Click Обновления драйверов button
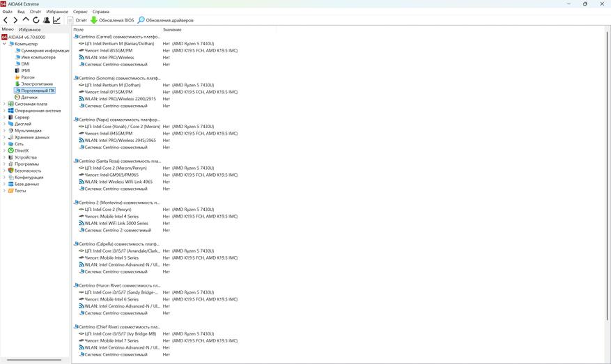 click(166, 20)
